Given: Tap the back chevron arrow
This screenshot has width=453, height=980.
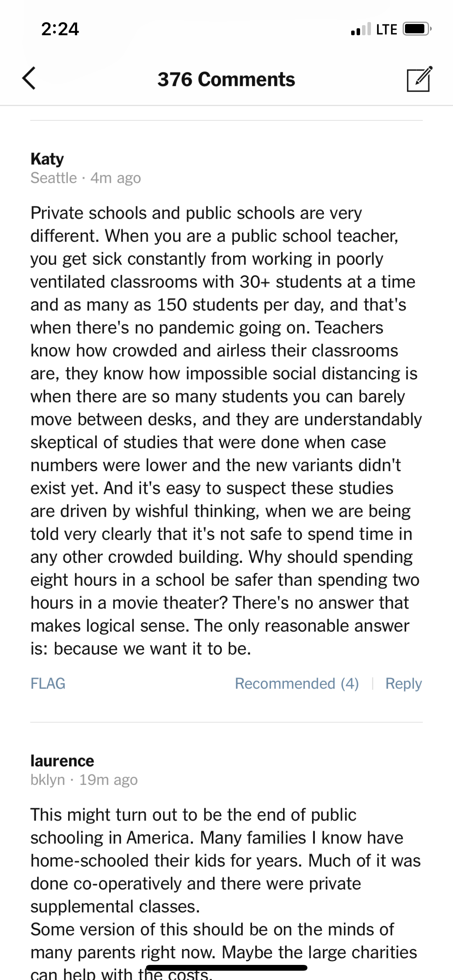Looking at the screenshot, I should click(x=29, y=78).
